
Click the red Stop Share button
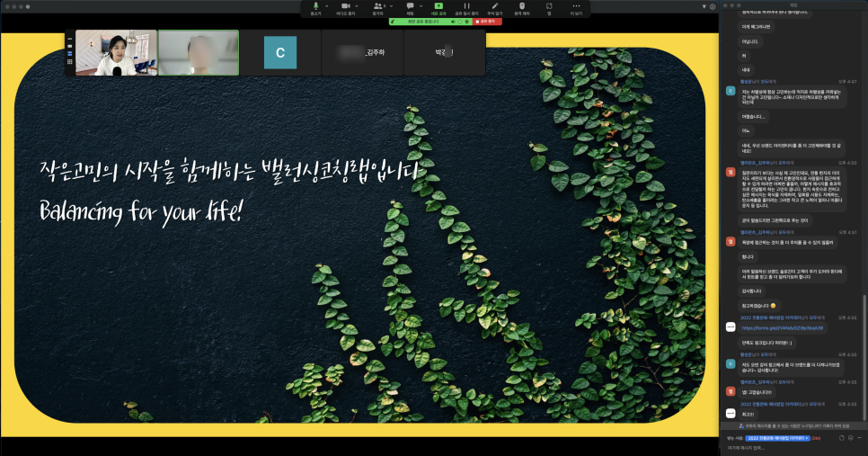tap(487, 22)
